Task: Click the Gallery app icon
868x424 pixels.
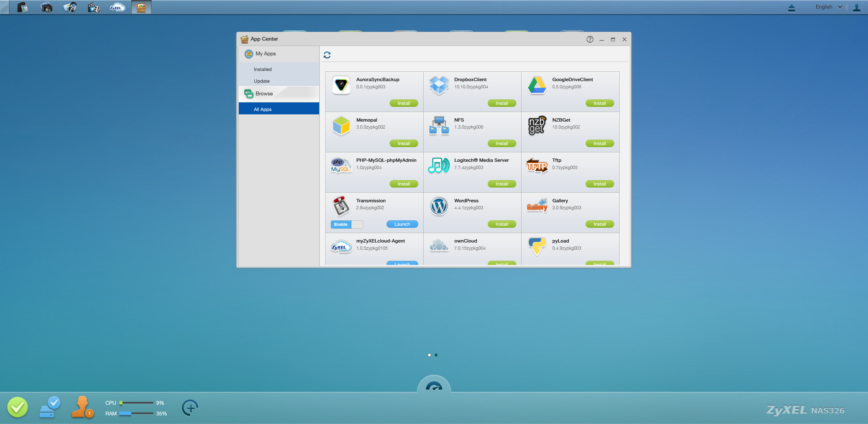Action: (x=537, y=206)
